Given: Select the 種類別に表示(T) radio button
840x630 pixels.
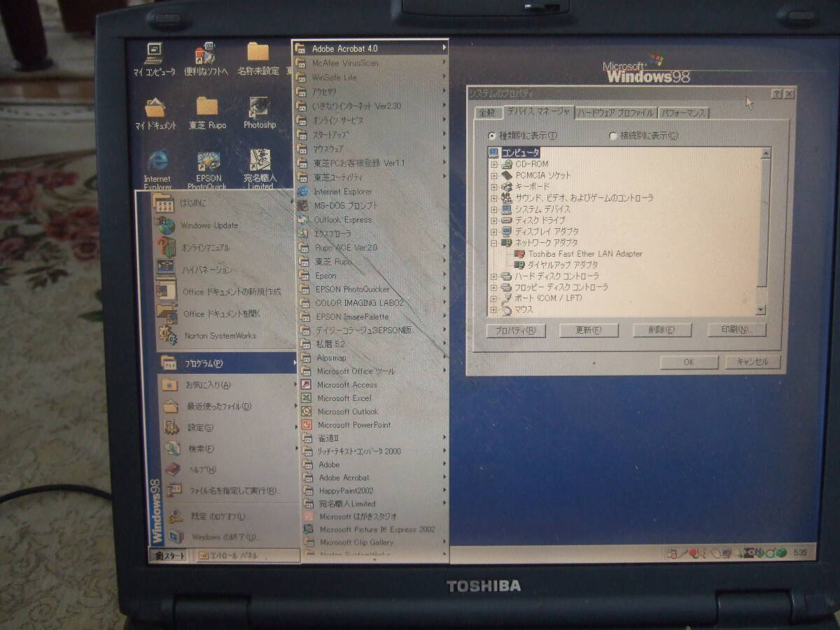Looking at the screenshot, I should tap(493, 135).
